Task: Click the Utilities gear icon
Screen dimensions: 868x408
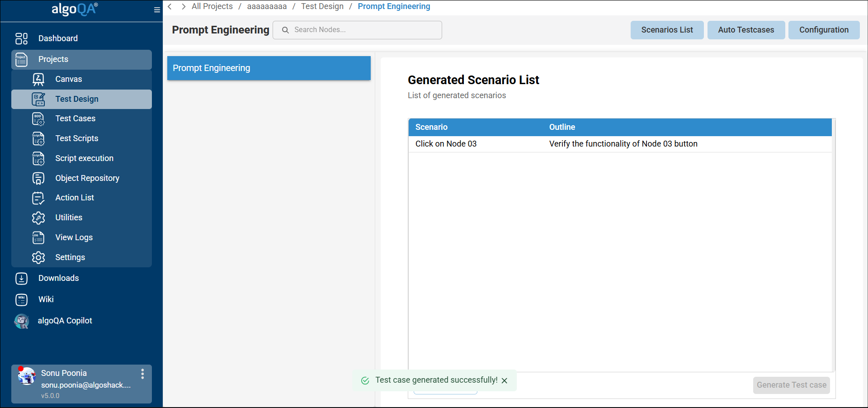Action: coord(38,218)
